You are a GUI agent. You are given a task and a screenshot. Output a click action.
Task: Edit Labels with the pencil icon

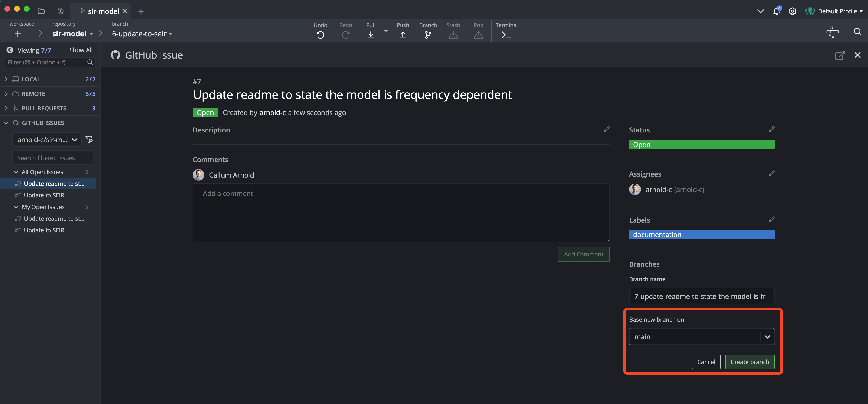coord(771,219)
